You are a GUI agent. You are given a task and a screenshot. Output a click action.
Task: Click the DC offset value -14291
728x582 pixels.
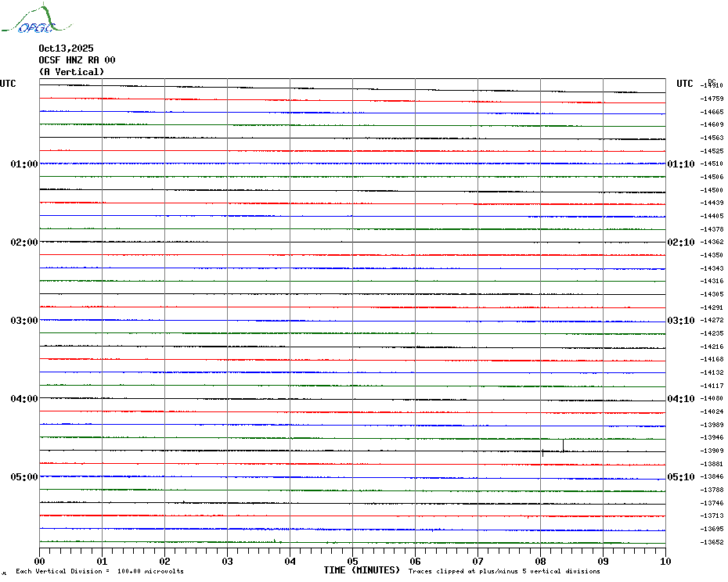712,307
